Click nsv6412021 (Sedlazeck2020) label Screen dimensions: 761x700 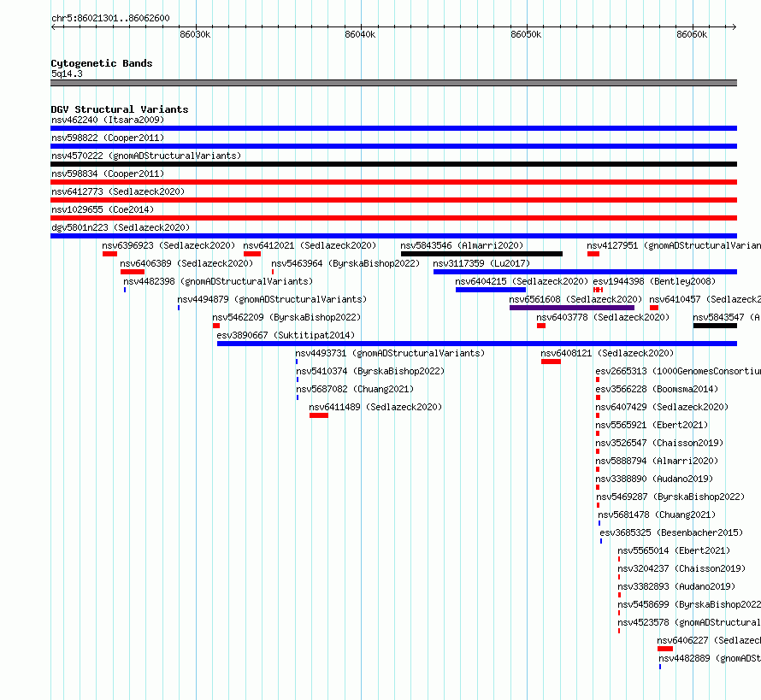[x=310, y=245]
